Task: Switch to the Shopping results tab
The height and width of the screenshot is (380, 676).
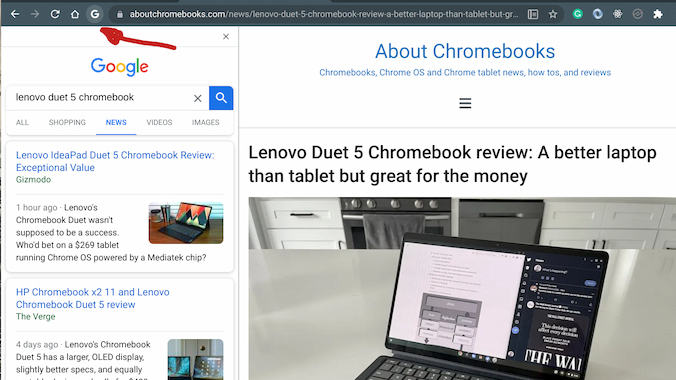Action: click(67, 122)
